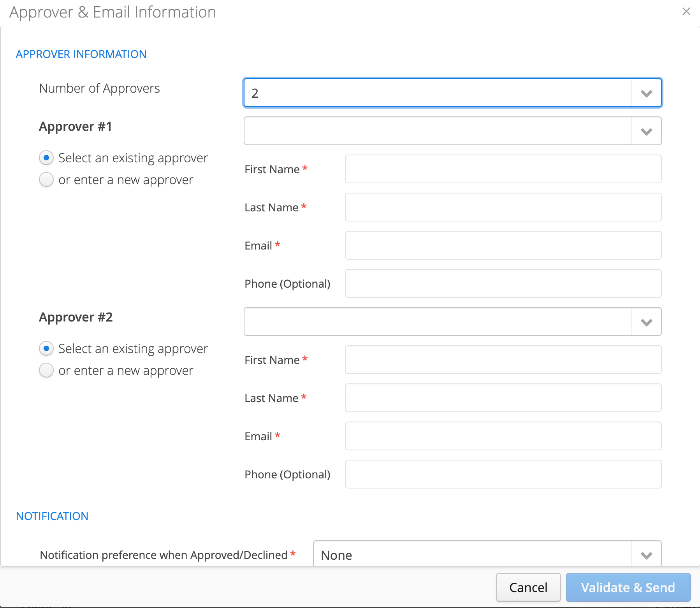Click the Cancel button
This screenshot has height=608, width=700.
[x=528, y=587]
